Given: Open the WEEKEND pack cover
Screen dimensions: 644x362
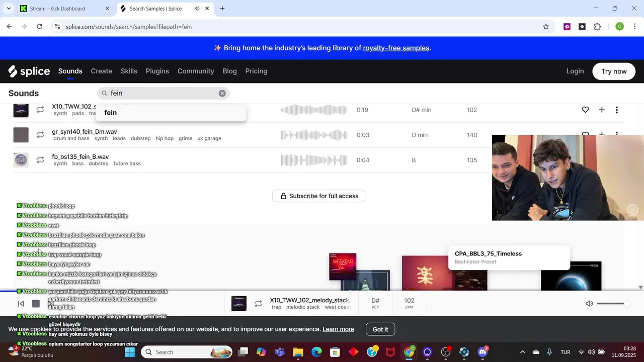Looking at the screenshot, I should coord(343,266).
